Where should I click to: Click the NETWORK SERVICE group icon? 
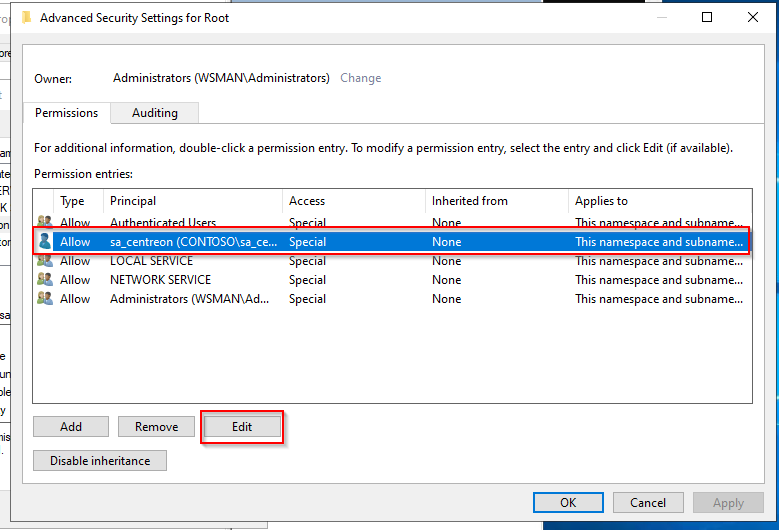(x=44, y=280)
